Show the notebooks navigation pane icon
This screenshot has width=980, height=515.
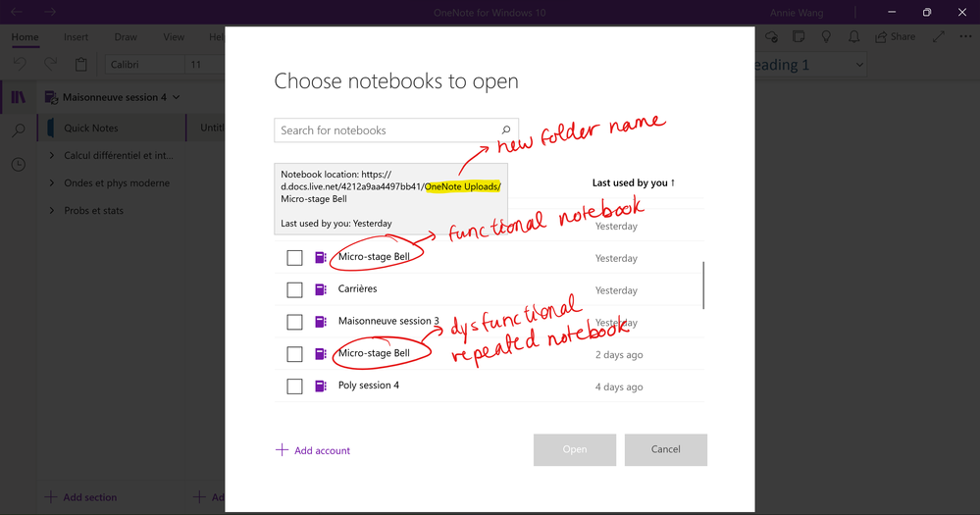pos(19,97)
